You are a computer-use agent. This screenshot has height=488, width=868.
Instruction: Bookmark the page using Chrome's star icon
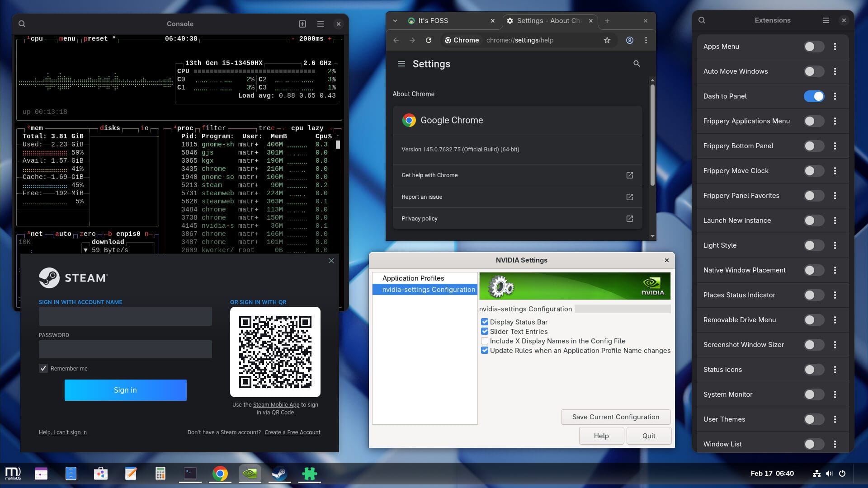click(x=607, y=40)
